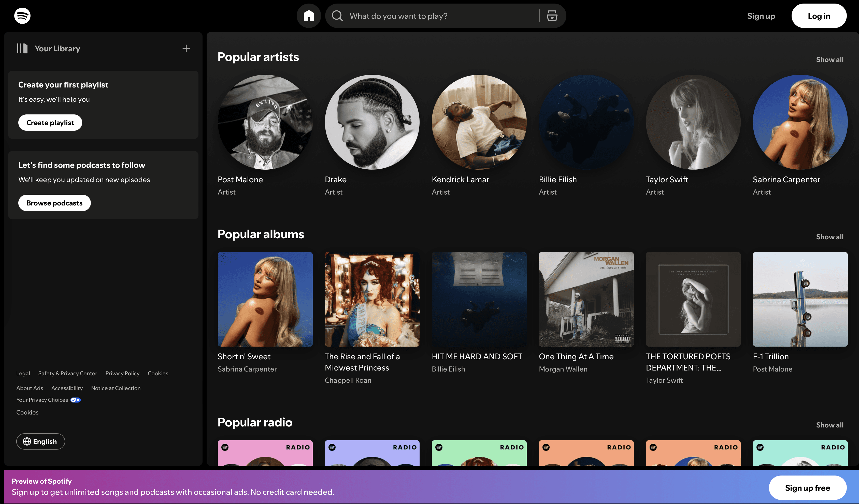Click Drake name text
859x504 pixels.
336,180
